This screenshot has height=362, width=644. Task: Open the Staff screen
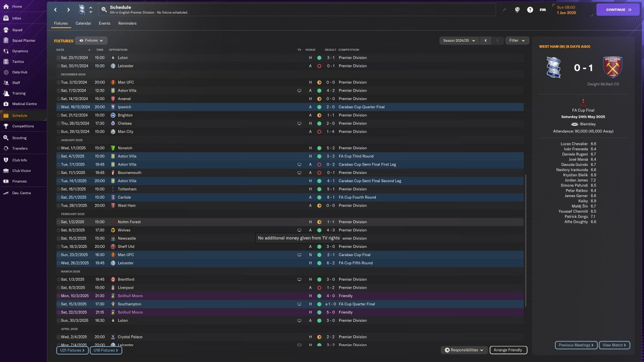tap(16, 82)
